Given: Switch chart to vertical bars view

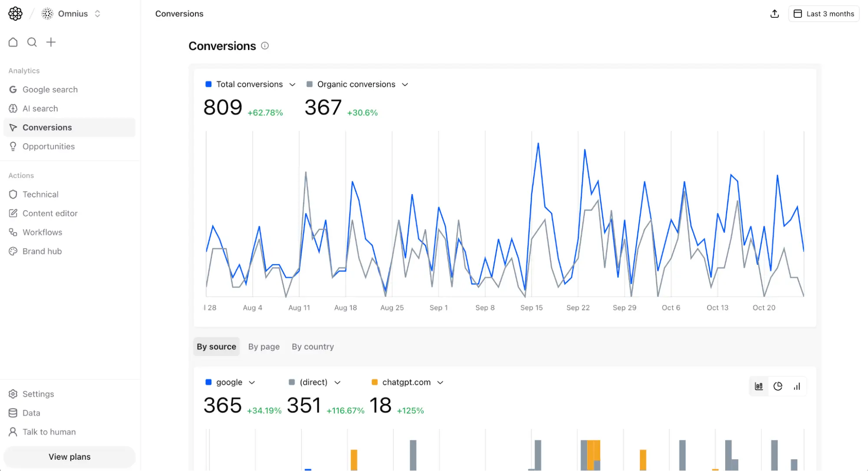Looking at the screenshot, I should (x=797, y=385).
